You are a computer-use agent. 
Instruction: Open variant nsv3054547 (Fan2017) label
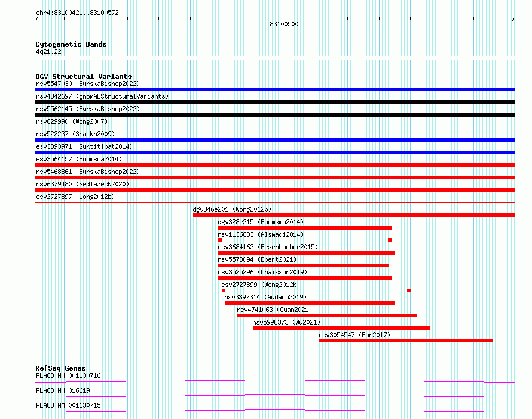[x=354, y=335]
